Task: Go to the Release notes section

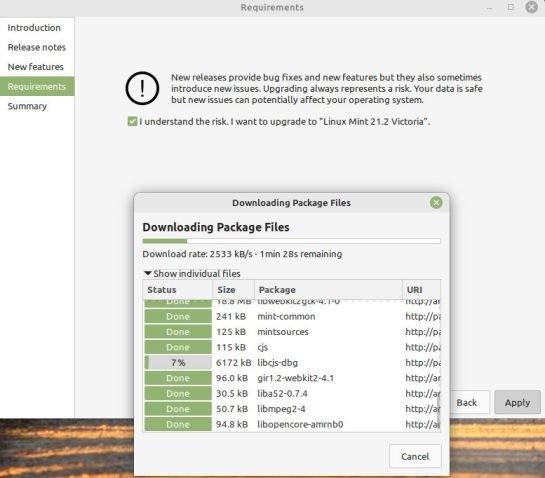Action: click(36, 47)
